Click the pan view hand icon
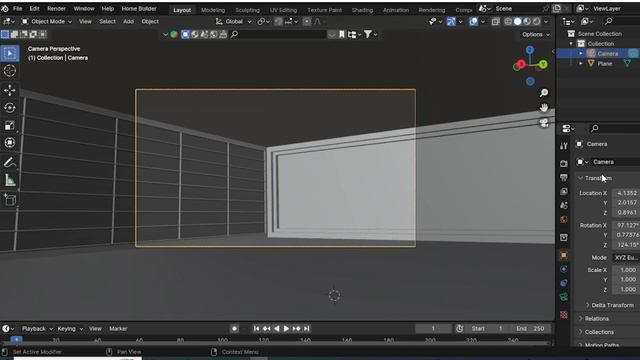 [544, 108]
